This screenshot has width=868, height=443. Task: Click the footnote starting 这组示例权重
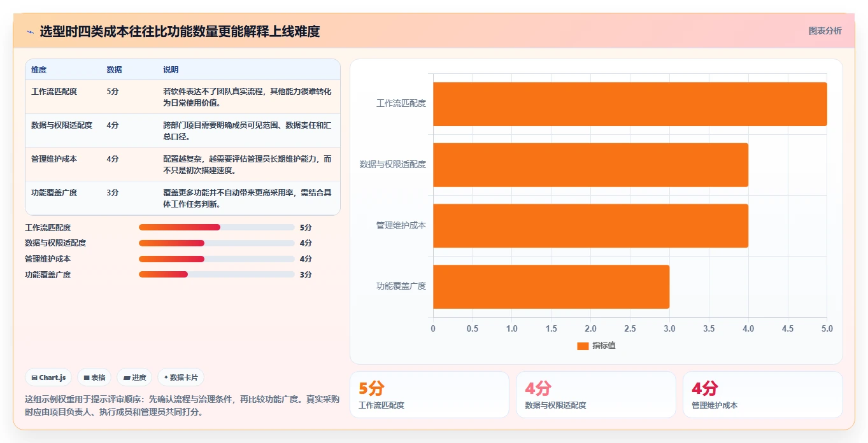click(x=182, y=405)
